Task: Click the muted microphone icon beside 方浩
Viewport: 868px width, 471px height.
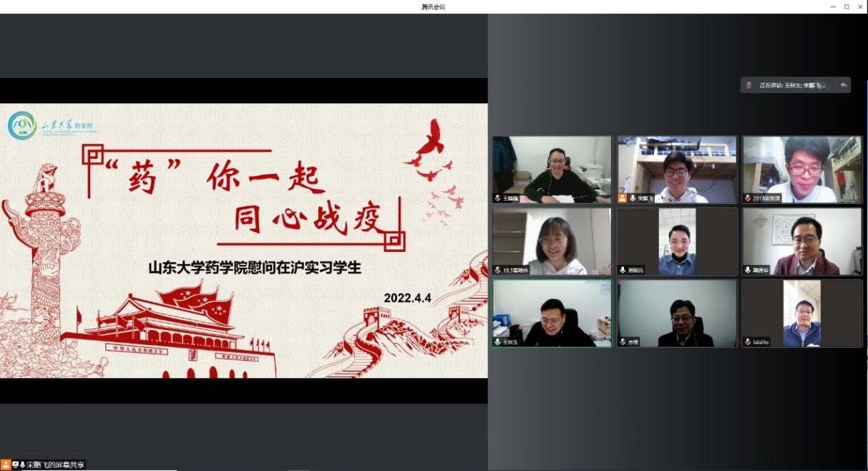Action: point(623,342)
